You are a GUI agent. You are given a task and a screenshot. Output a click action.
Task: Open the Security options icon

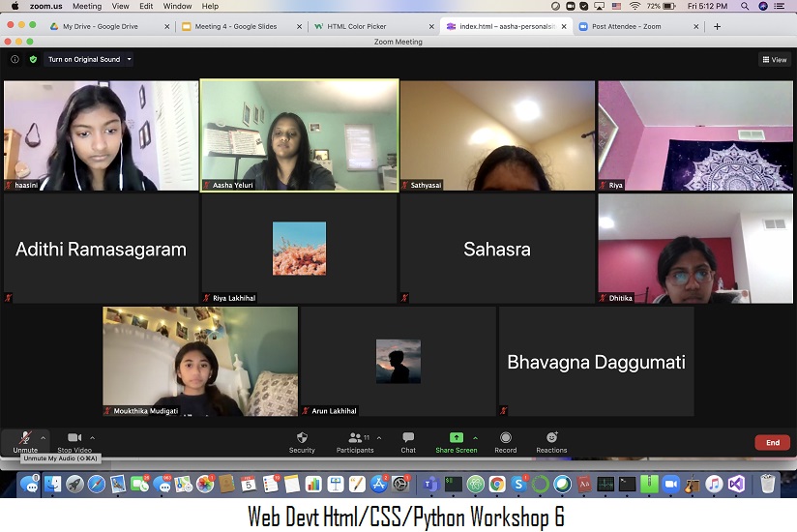point(302,438)
